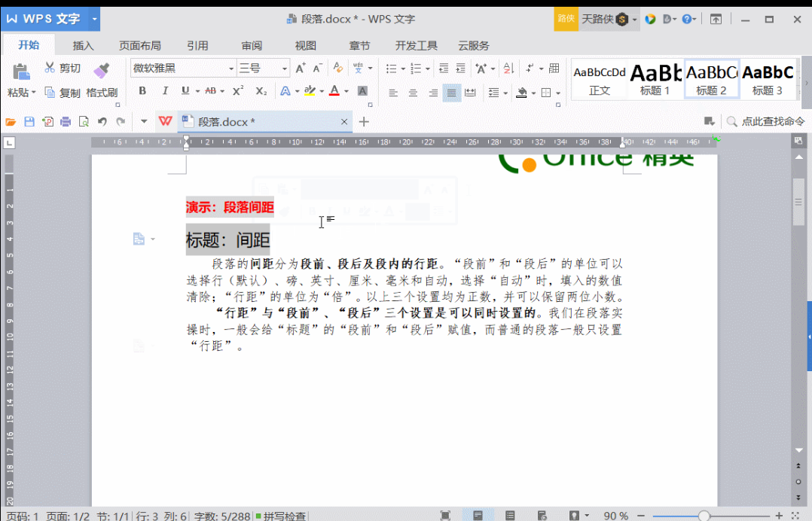The image size is (812, 521).
Task: Click the Insert Table grid icon
Action: click(553, 69)
